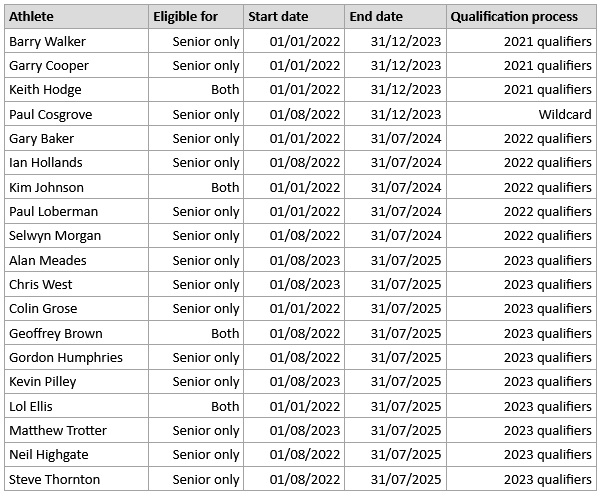Select the Start date column header
Image resolution: width=600 pixels, height=496 pixels.
[x=294, y=16]
